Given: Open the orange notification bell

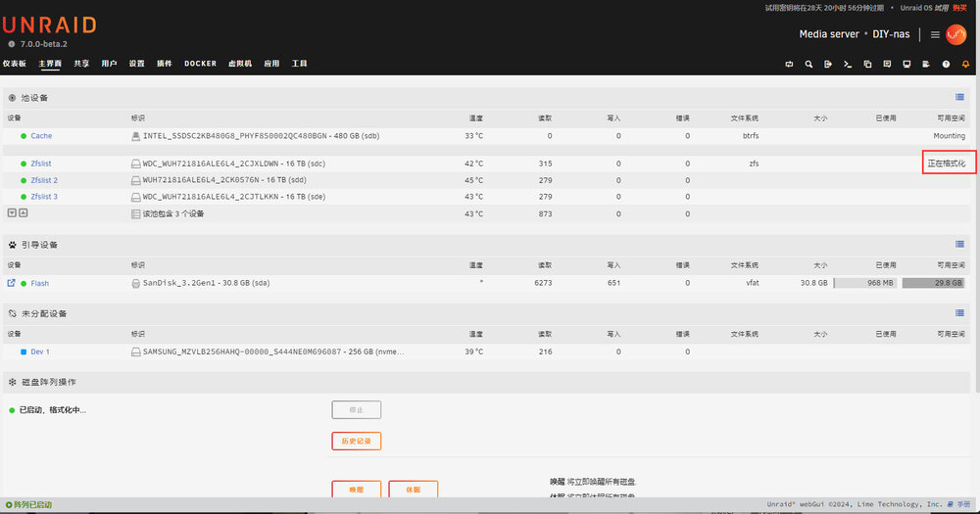Looking at the screenshot, I should pyautogui.click(x=965, y=64).
